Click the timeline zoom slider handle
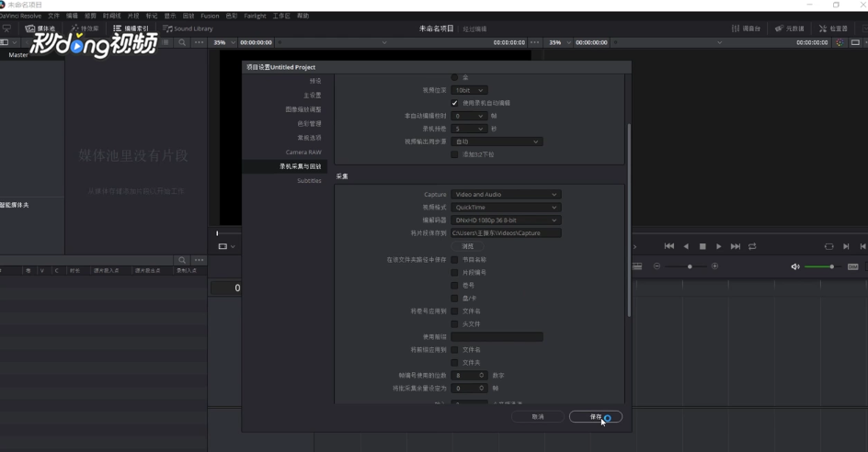 pyautogui.click(x=690, y=266)
